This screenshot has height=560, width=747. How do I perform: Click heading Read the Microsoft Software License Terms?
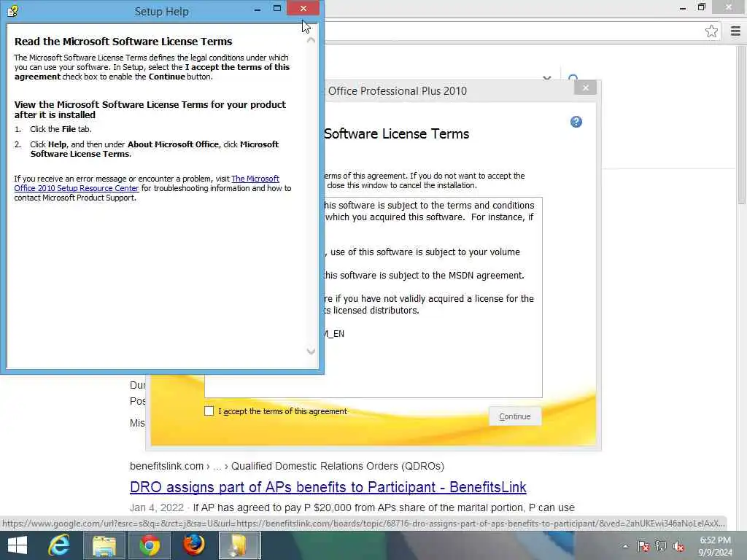click(x=123, y=42)
